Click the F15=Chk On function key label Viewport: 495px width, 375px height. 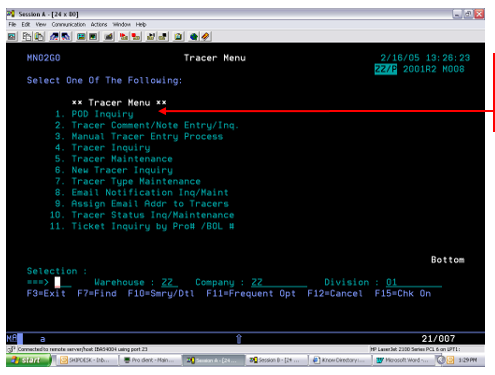pos(403,294)
